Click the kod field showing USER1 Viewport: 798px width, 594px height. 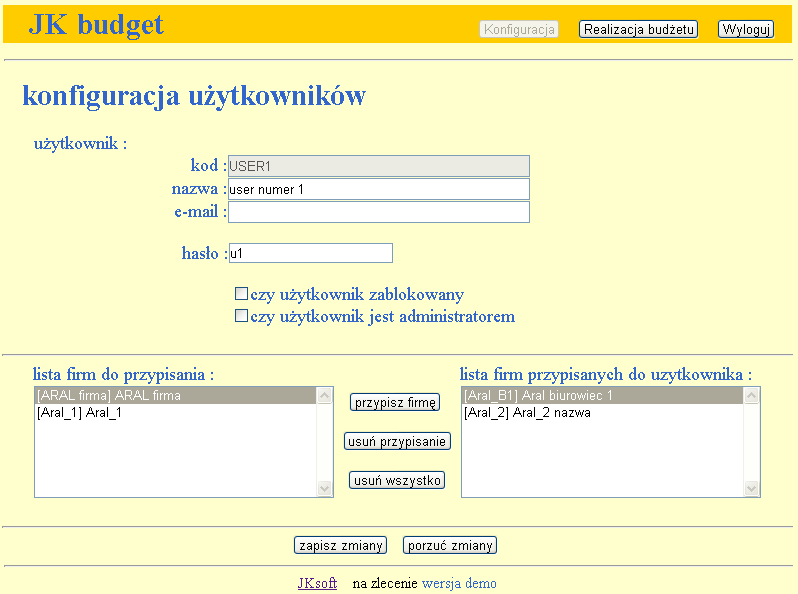378,166
